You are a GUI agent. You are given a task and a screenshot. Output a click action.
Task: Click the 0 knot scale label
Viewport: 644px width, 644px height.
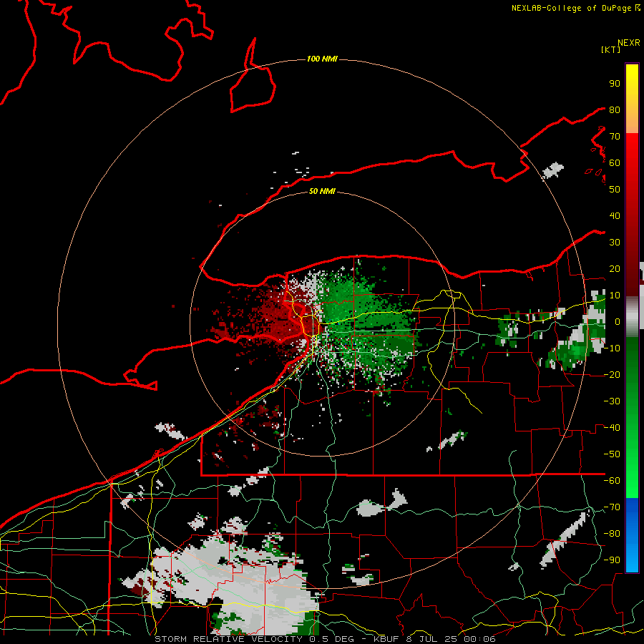pyautogui.click(x=617, y=322)
